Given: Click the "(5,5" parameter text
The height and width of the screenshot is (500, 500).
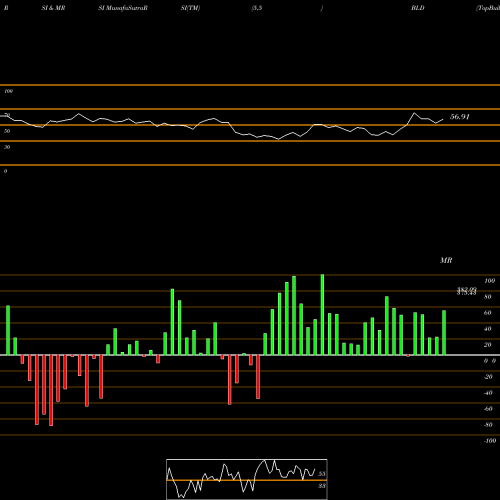Looking at the screenshot, I should [257, 8].
